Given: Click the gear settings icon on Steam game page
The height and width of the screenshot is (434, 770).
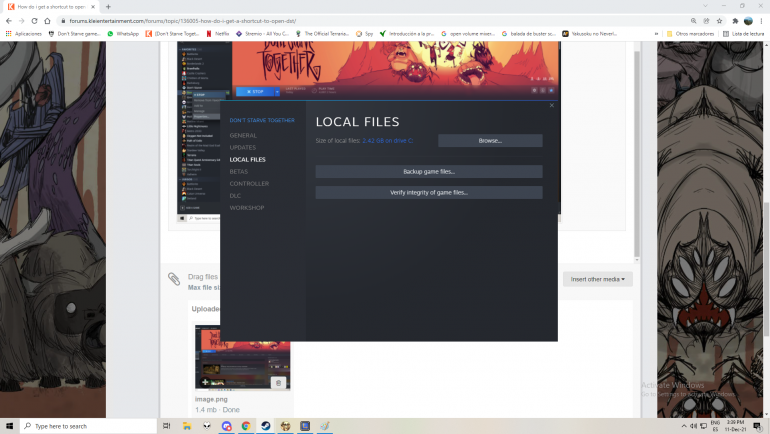Looking at the screenshot, I should tap(534, 90).
